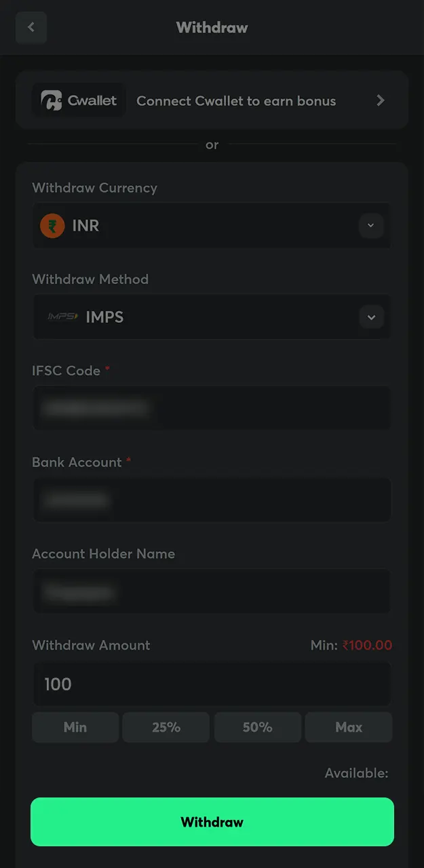This screenshot has height=868, width=424.
Task: Click the Withdraw title in the header
Action: (x=212, y=27)
